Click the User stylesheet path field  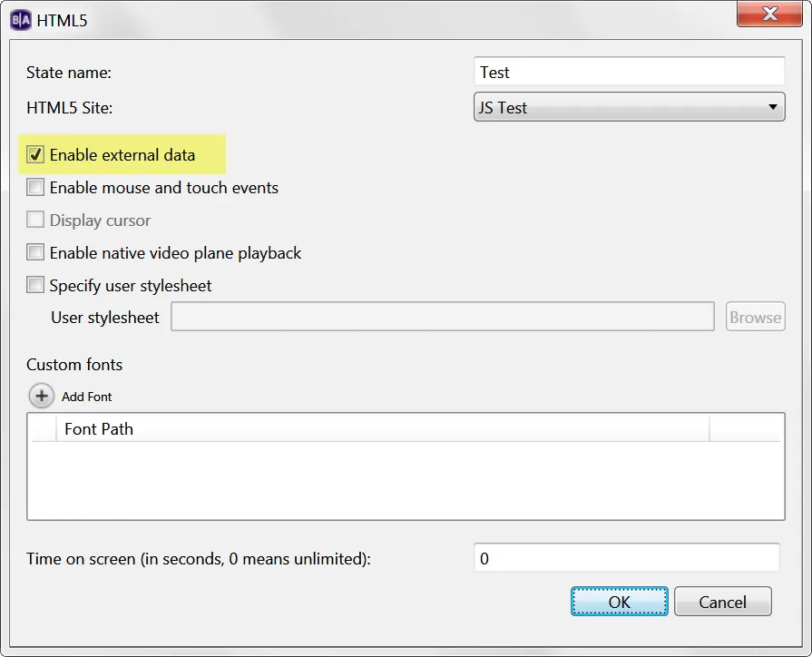[x=443, y=317]
